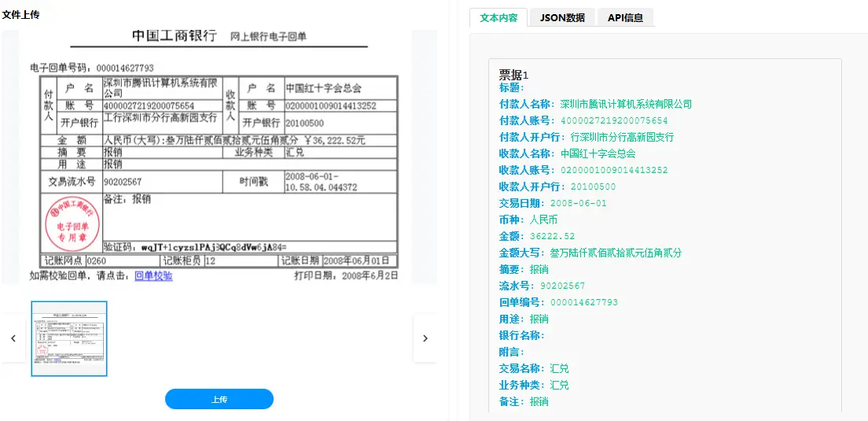Show the next thumbnail with right arrow
Image resolution: width=868 pixels, height=421 pixels.
click(425, 338)
